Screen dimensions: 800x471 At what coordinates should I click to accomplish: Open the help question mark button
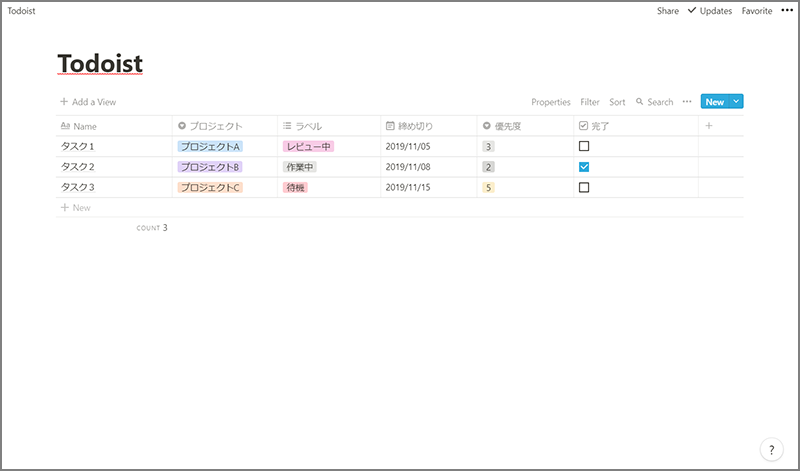pos(771,450)
